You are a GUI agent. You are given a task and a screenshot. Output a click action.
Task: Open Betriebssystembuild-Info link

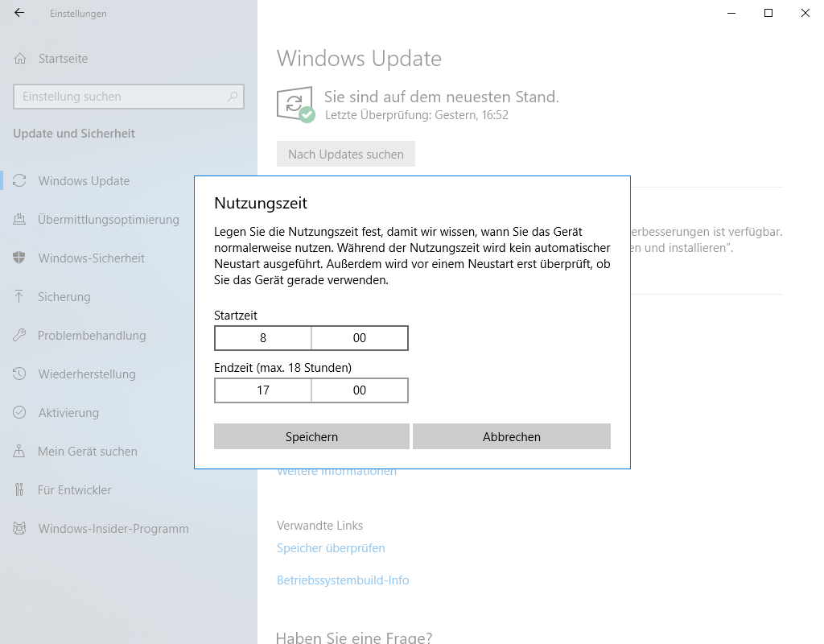(x=343, y=580)
